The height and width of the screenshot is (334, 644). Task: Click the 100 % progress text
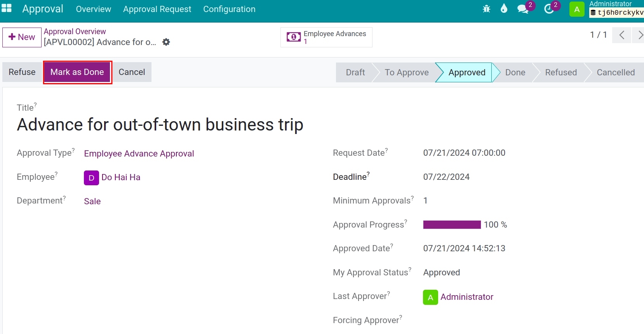pos(495,225)
